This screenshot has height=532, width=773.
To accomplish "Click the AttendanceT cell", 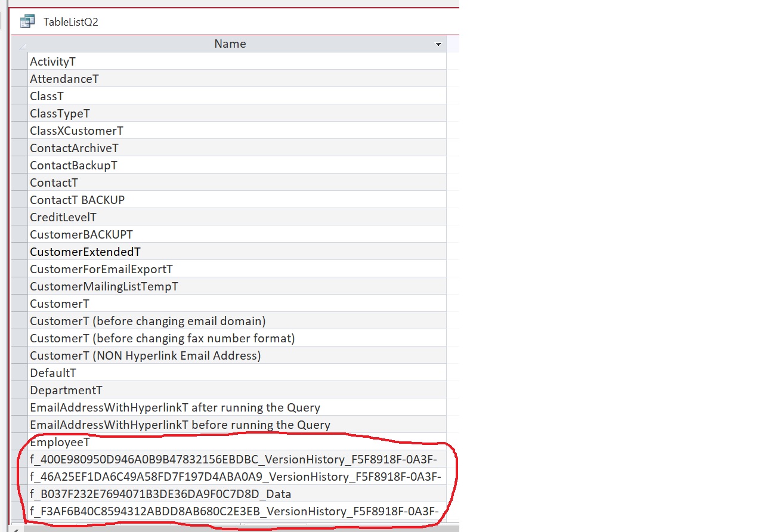I will coord(64,79).
